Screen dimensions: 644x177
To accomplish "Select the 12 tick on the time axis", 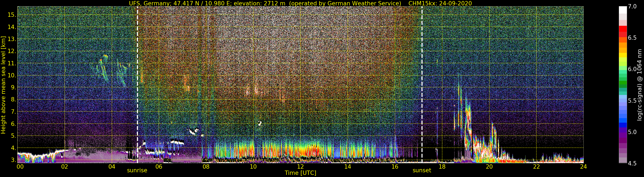I will tap(300, 166).
